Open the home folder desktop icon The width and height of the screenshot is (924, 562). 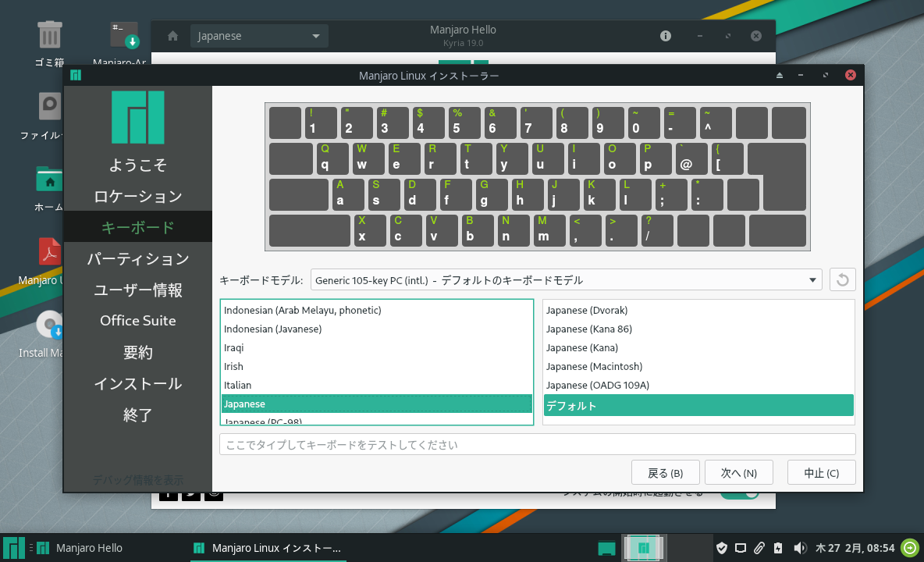click(x=49, y=180)
